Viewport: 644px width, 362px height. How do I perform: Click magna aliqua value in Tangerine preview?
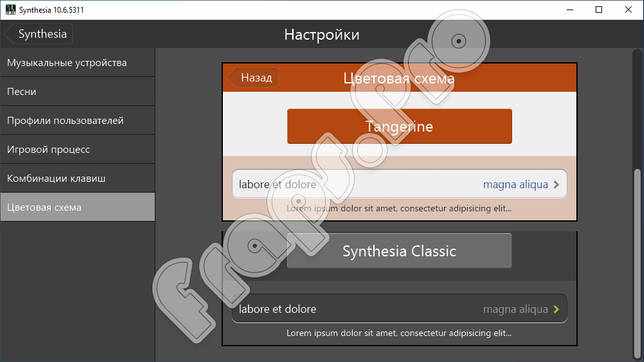(x=515, y=184)
